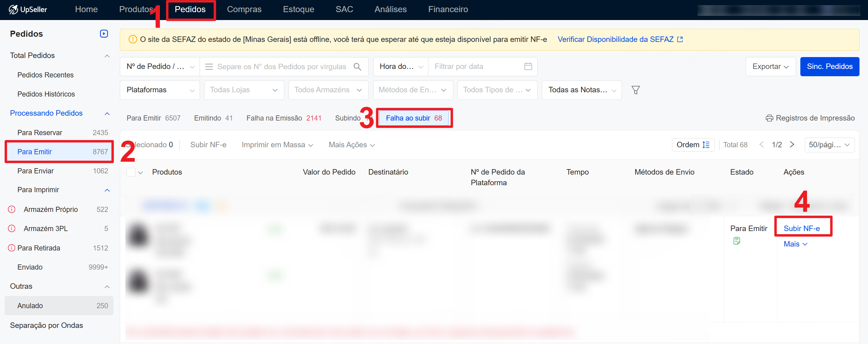Collapse the Processando Pedidos section
This screenshot has width=868, height=344.
point(107,113)
